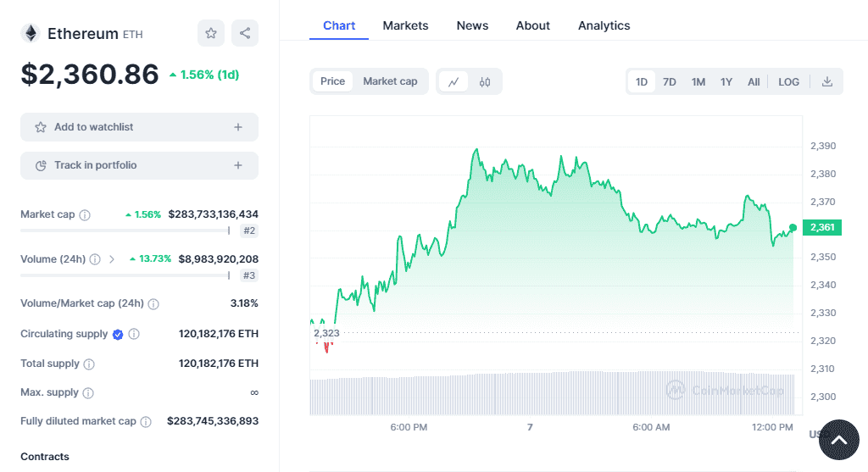Toggle the chart to Market cap

click(390, 81)
